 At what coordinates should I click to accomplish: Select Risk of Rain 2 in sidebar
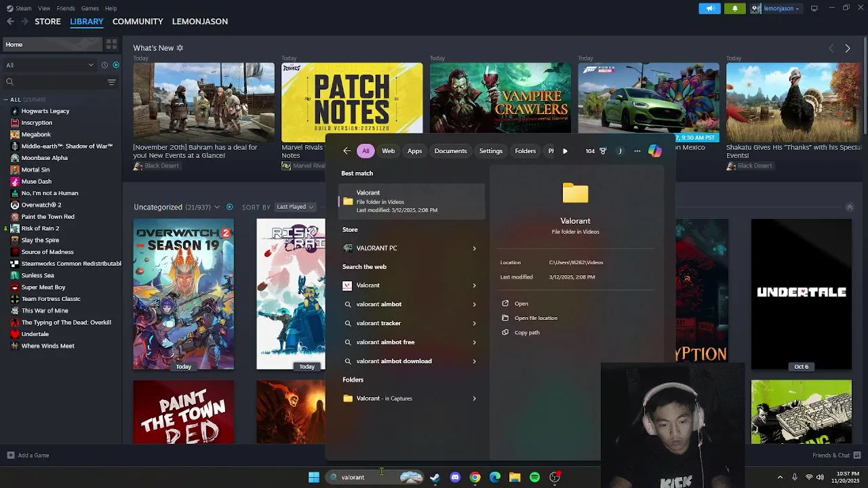[x=40, y=228]
